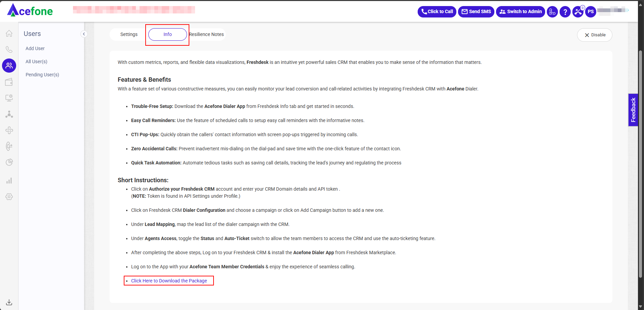Image resolution: width=644 pixels, height=310 pixels.
Task: Switch to the Settings tab
Action: pyautogui.click(x=129, y=34)
